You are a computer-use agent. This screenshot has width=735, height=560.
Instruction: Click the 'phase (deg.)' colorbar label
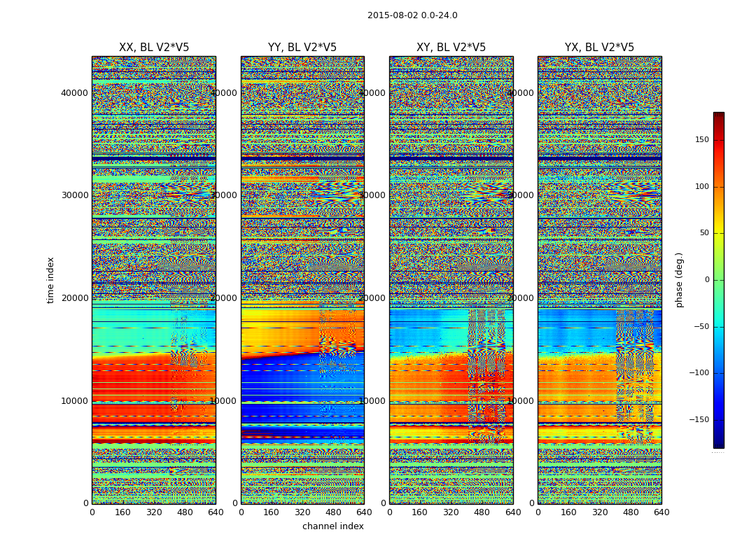(679, 280)
